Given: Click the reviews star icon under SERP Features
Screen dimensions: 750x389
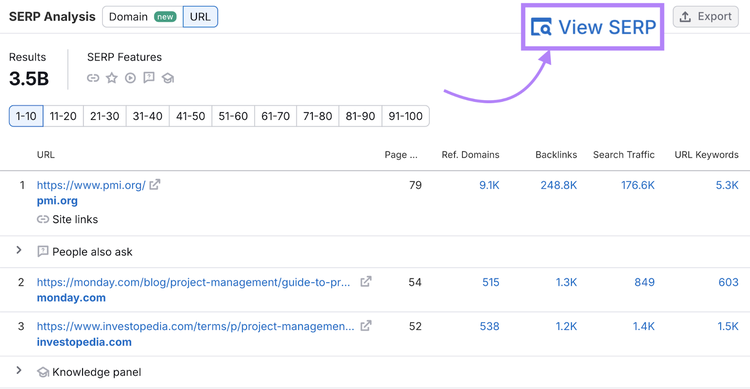Looking at the screenshot, I should coord(111,78).
